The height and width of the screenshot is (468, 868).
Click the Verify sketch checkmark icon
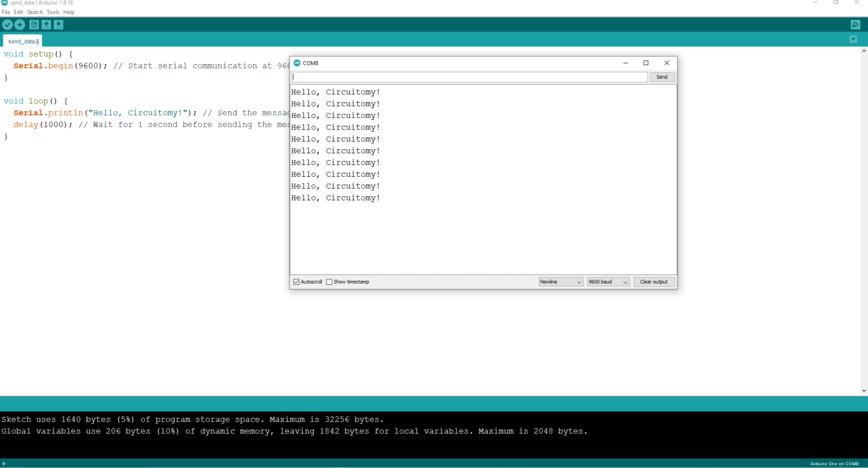(x=7, y=24)
